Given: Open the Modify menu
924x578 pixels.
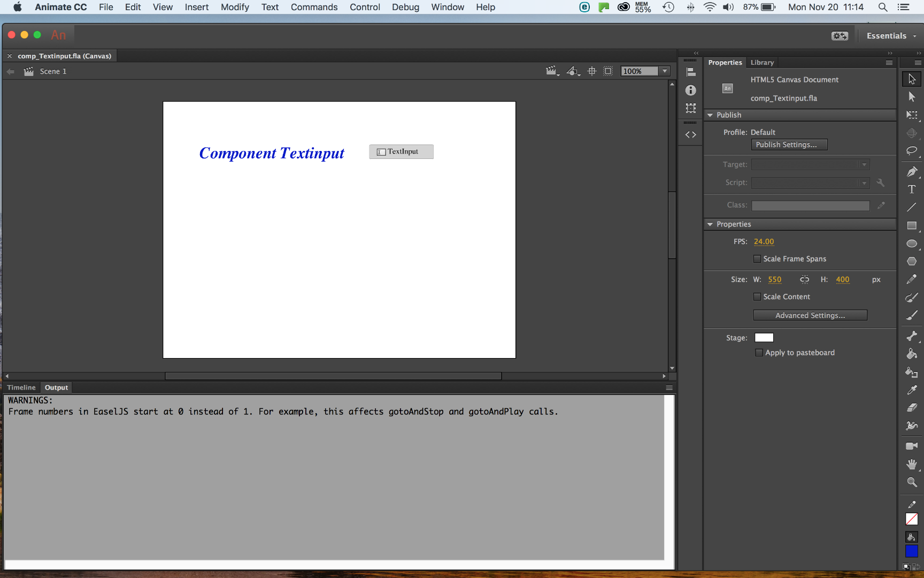Looking at the screenshot, I should [235, 7].
